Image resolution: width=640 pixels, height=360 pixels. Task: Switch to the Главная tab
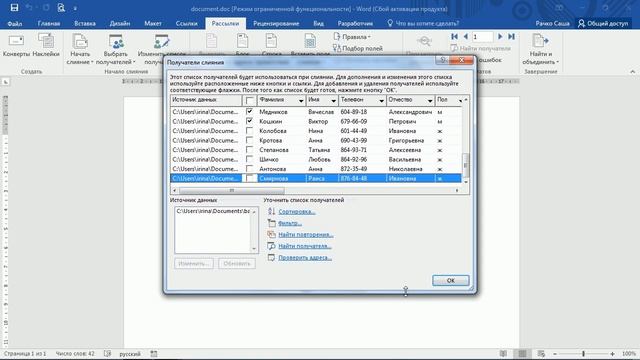(49, 24)
